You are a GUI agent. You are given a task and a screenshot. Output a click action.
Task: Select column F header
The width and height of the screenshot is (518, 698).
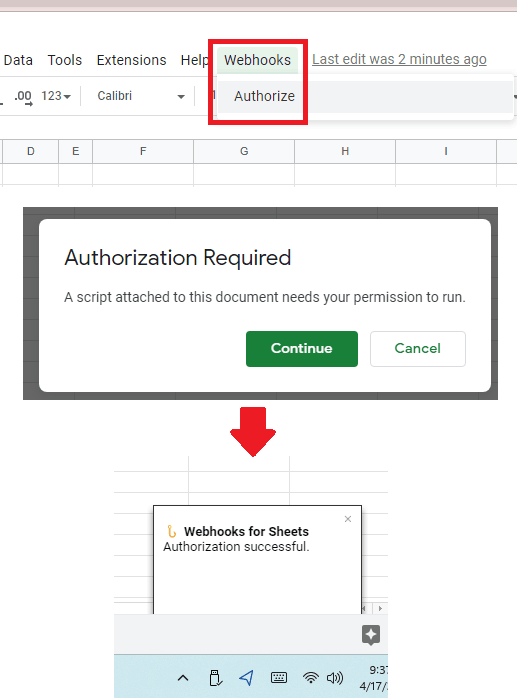(x=143, y=151)
